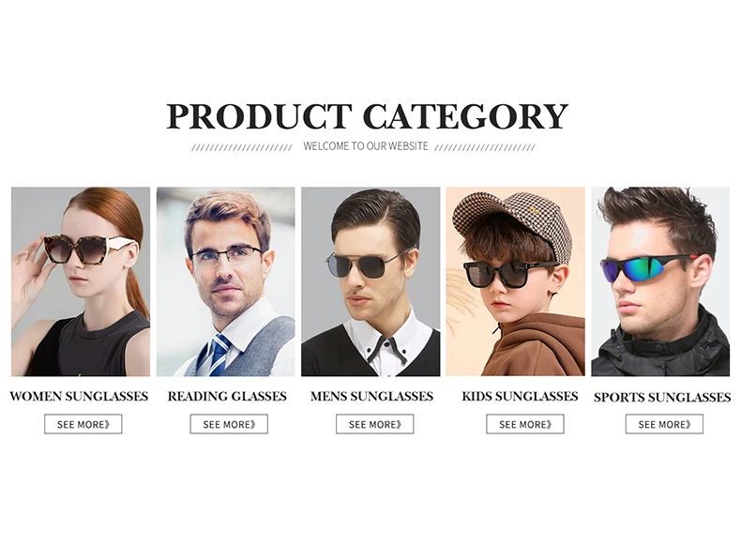This screenshot has height=560, width=741.
Task: Select the SPORTS SUNGLASSES category title
Action: (x=662, y=397)
